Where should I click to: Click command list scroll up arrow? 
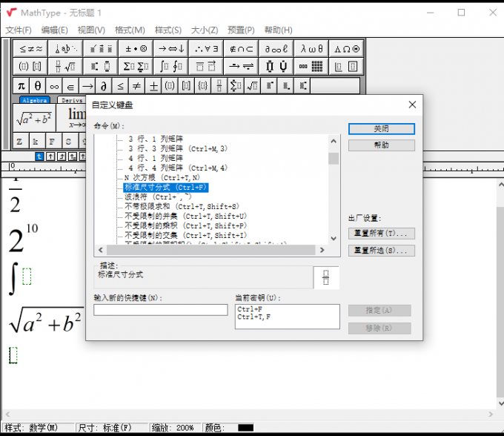click(x=334, y=141)
